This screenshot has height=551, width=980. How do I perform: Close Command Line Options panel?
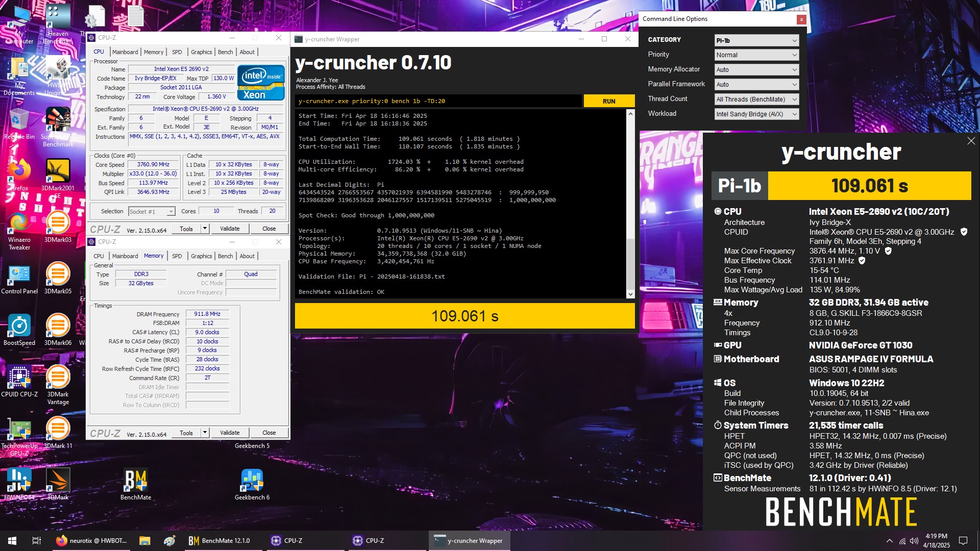[x=801, y=19]
